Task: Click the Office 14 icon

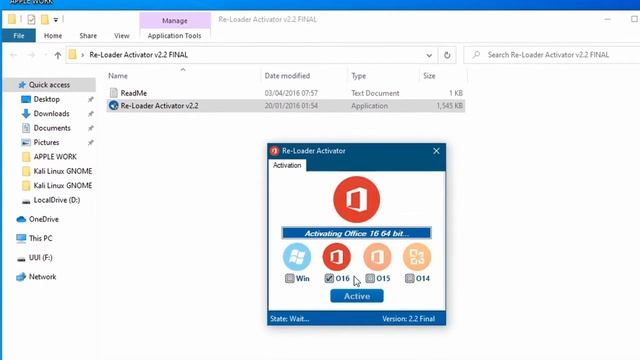Action: point(417,257)
